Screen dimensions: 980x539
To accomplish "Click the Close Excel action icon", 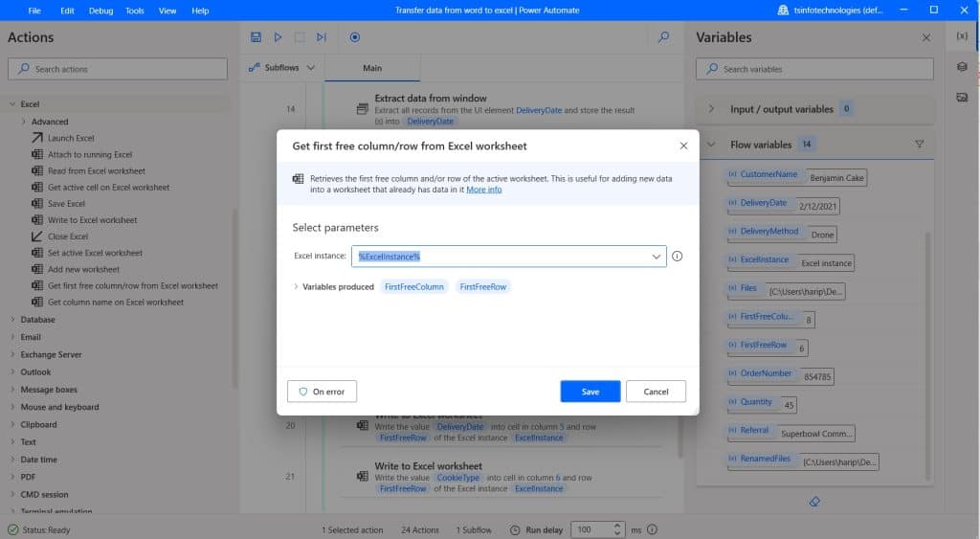I will point(37,236).
